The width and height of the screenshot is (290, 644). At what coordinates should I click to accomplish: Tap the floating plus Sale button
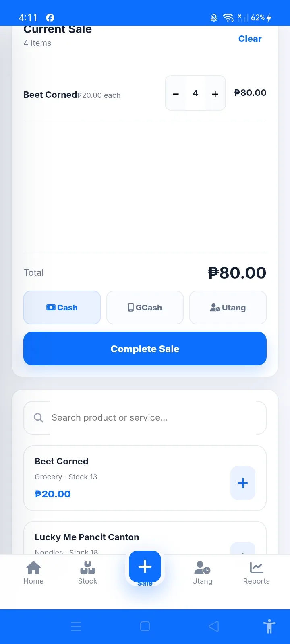145,567
